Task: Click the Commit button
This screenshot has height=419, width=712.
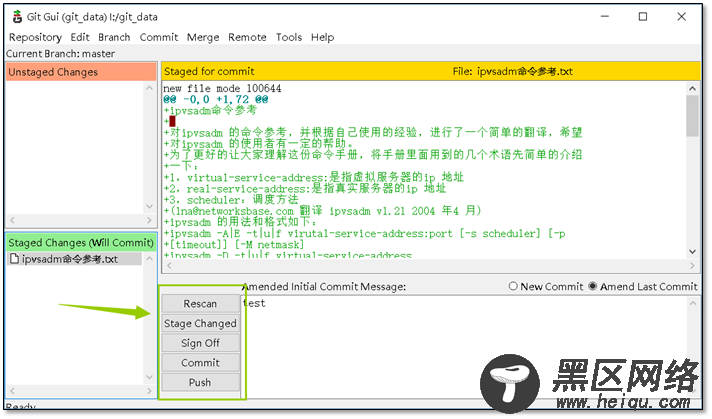Action: [x=200, y=363]
